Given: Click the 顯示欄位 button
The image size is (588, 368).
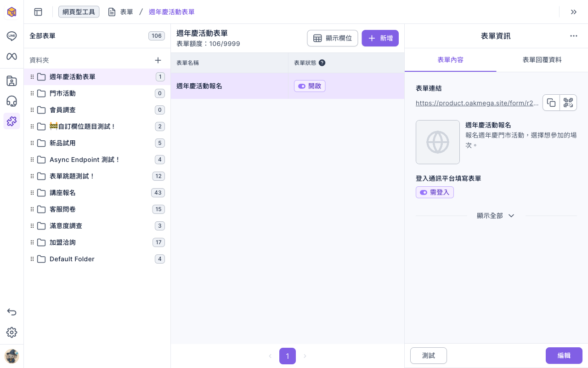Looking at the screenshot, I should (x=333, y=38).
